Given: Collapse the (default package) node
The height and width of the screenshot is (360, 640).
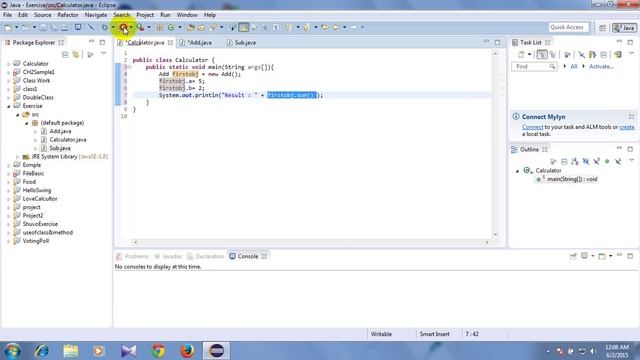Looking at the screenshot, I should [x=27, y=123].
